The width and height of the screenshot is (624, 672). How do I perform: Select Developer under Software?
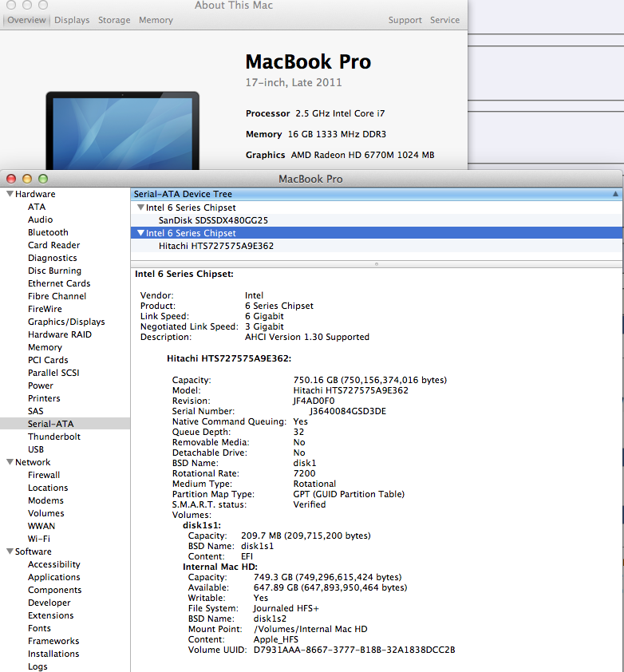(x=49, y=603)
